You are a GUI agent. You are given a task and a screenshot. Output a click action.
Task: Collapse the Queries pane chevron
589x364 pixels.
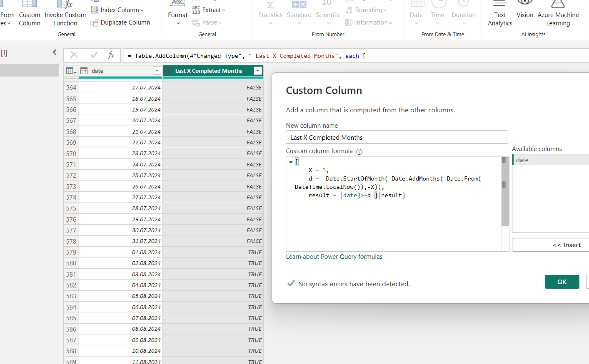tap(55, 52)
